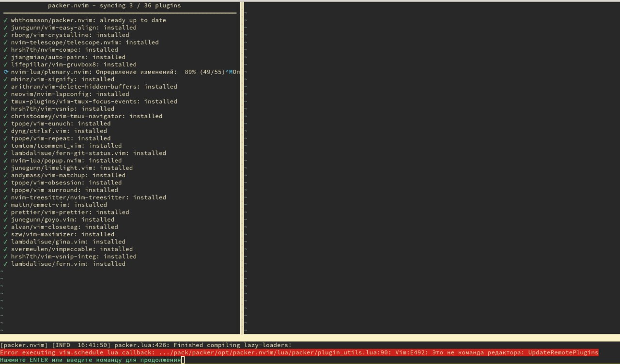Image resolution: width=620 pixels, height=364 pixels.
Task: Click the vertical split divider between windows
Action: (242, 168)
